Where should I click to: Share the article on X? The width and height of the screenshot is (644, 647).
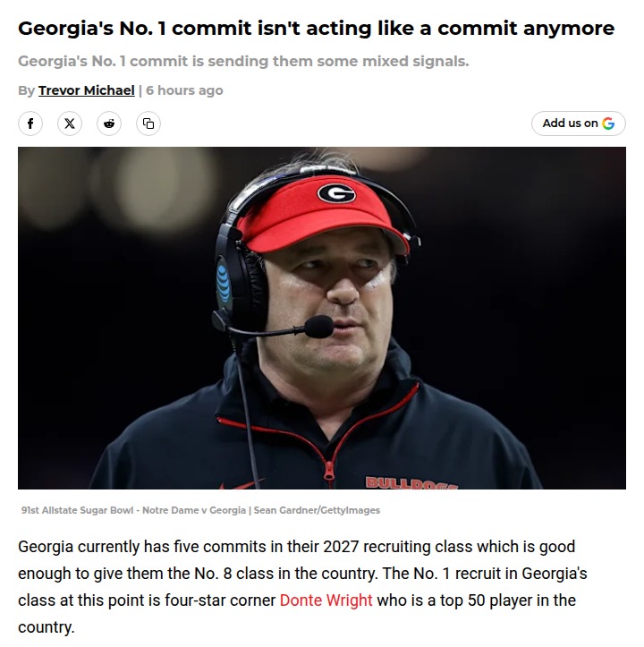(x=70, y=123)
